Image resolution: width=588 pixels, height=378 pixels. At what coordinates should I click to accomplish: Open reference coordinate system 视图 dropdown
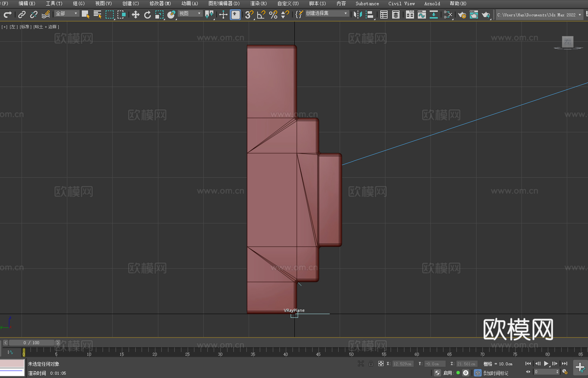click(x=190, y=13)
